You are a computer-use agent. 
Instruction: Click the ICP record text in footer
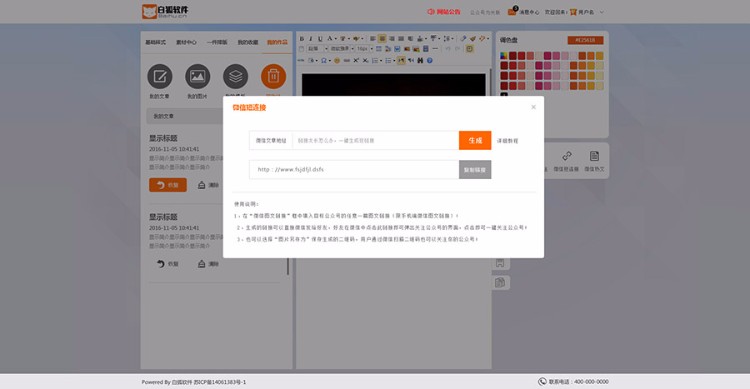pos(220,382)
